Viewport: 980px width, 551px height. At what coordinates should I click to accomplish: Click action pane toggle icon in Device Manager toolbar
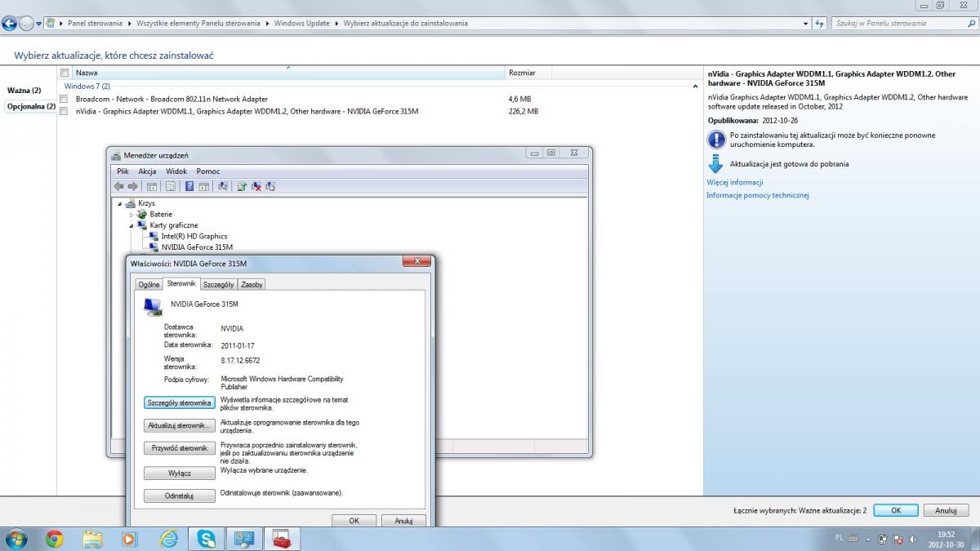tap(203, 187)
